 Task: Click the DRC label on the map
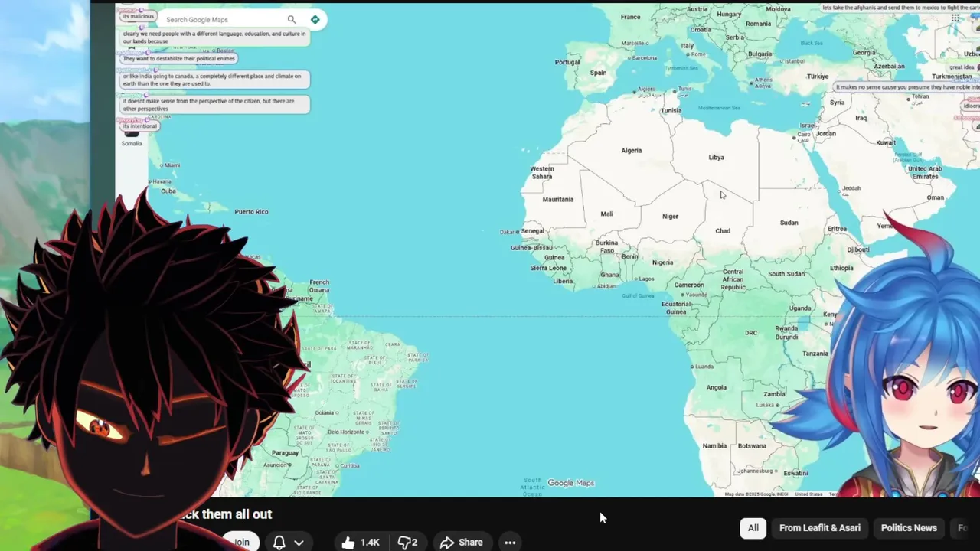tap(751, 334)
